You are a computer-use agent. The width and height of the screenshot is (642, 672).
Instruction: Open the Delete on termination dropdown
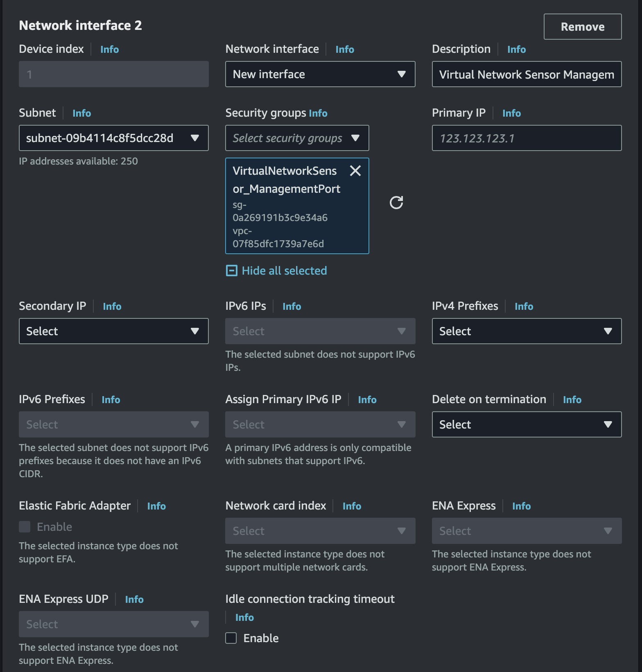pos(527,424)
